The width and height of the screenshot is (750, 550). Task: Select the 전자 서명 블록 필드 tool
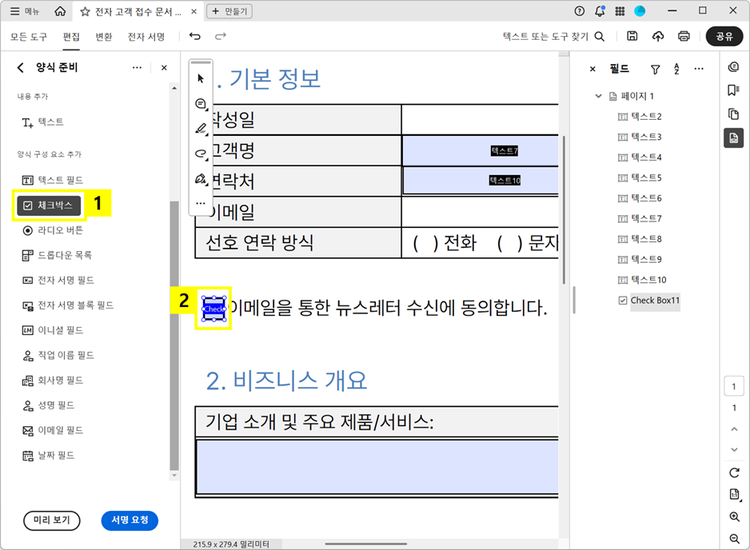pos(68,305)
